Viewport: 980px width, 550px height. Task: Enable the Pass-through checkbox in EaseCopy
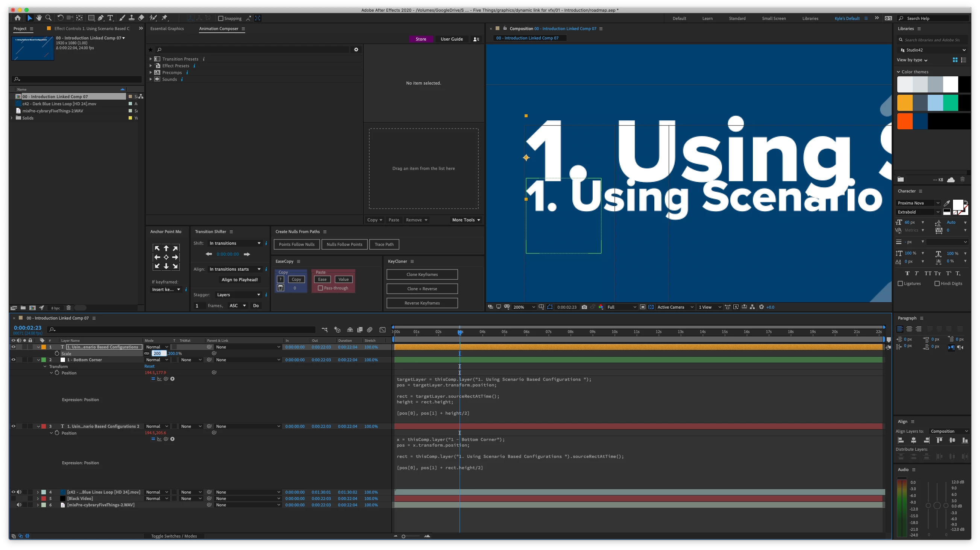tap(320, 288)
